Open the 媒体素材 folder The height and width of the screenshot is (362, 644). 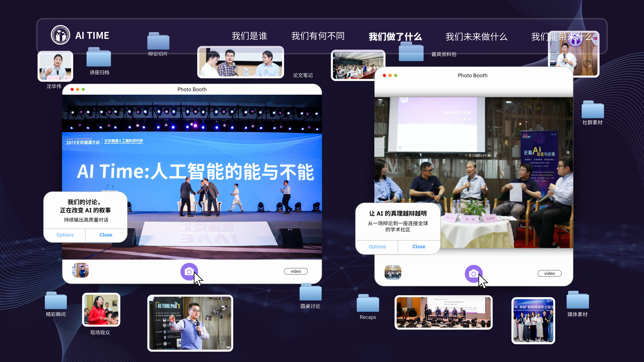[578, 300]
